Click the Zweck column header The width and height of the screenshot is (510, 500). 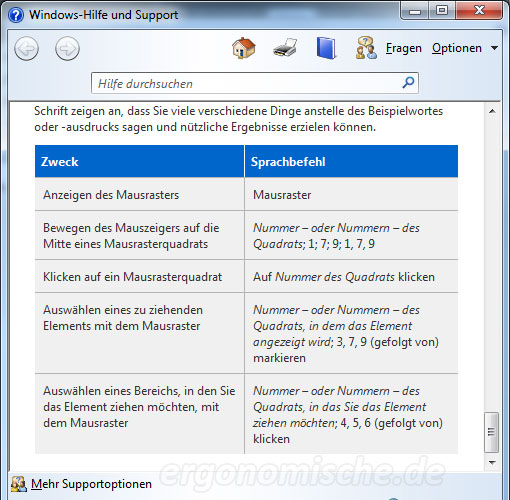pos(139,161)
